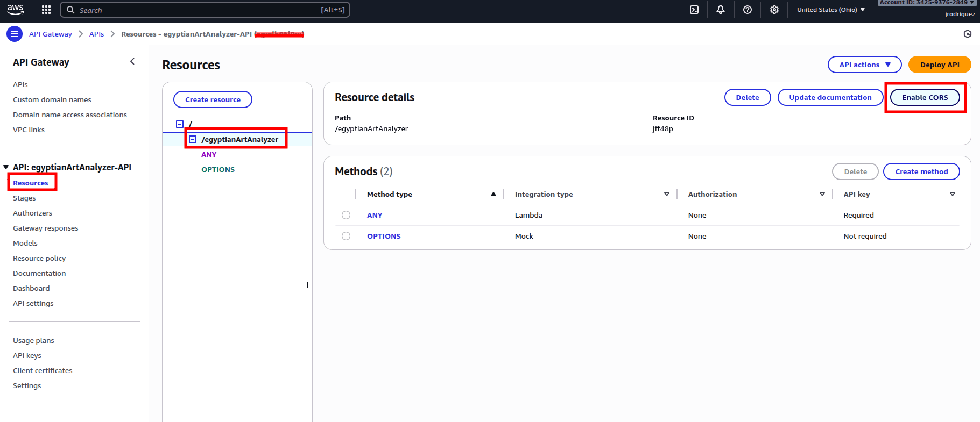
Task: Select the OPTIONS method radio button
Action: (346, 236)
